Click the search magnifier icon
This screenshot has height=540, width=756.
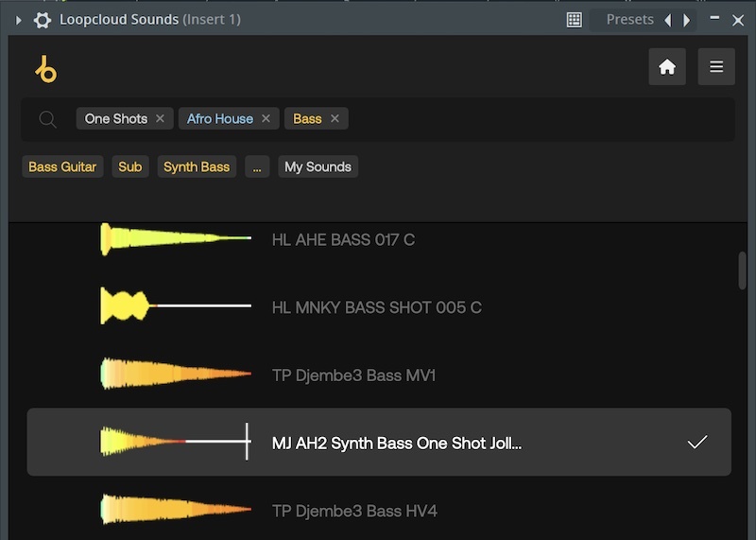click(47, 119)
